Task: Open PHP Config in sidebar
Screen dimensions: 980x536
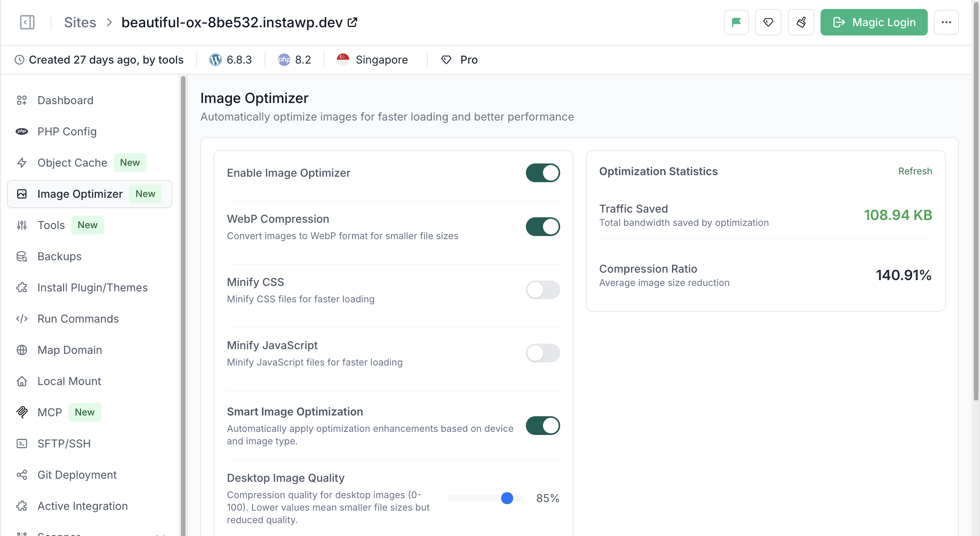Action: (67, 131)
